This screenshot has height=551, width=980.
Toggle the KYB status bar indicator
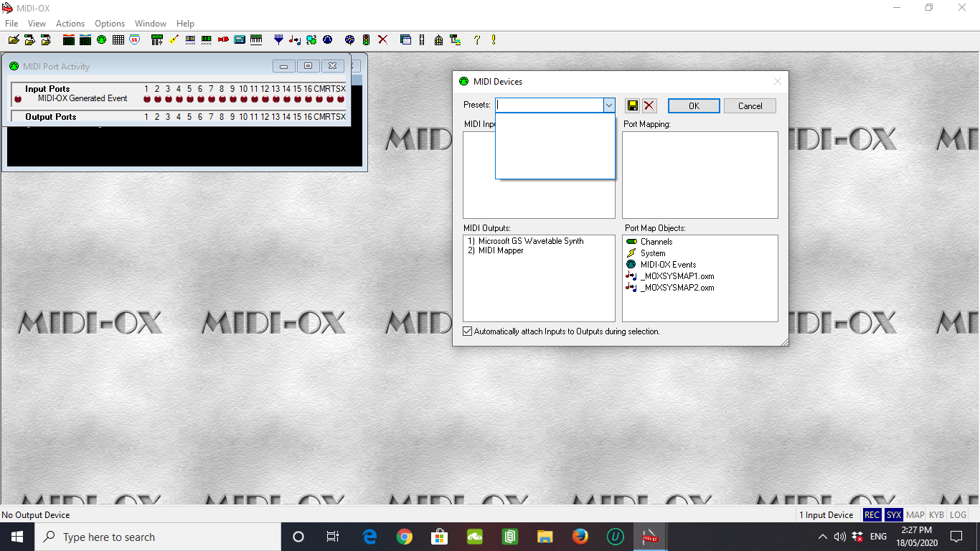[x=936, y=515]
